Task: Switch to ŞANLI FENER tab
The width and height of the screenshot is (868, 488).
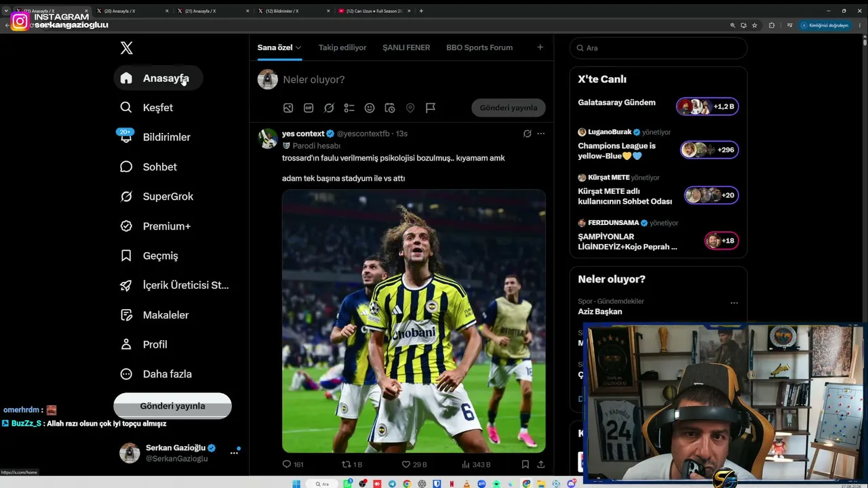Action: 406,47
